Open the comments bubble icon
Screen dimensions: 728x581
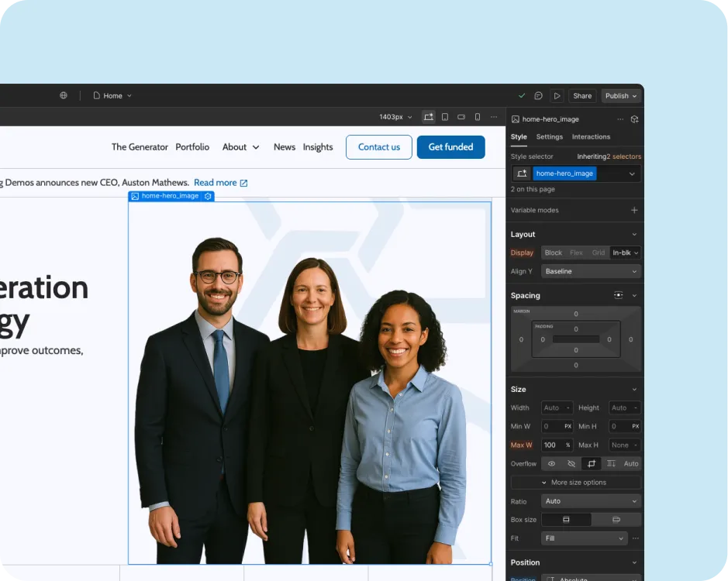pyautogui.click(x=539, y=95)
